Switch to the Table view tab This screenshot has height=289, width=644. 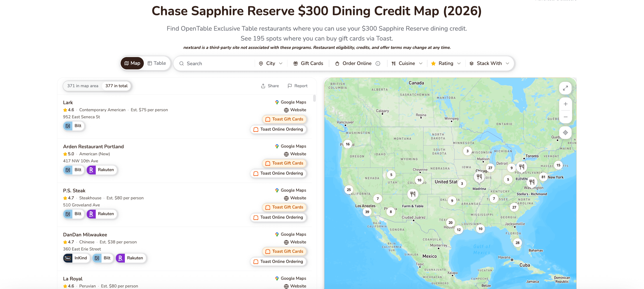coord(157,63)
